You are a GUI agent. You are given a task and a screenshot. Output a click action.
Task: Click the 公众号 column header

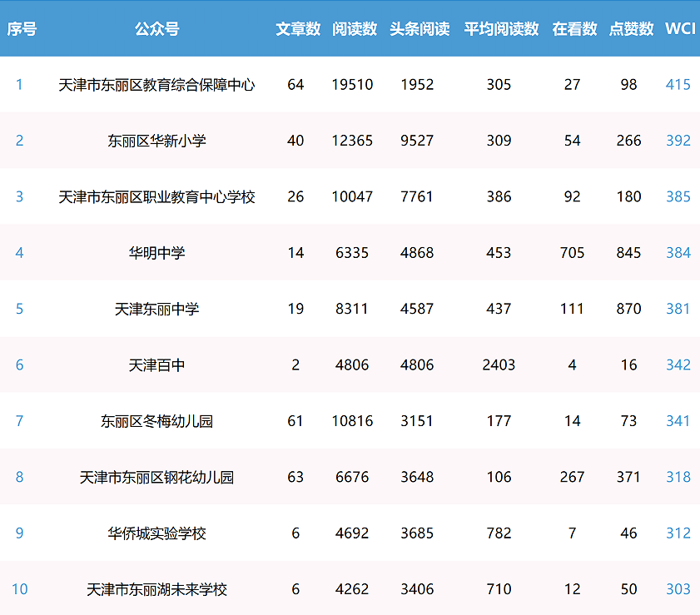pyautogui.click(x=156, y=29)
